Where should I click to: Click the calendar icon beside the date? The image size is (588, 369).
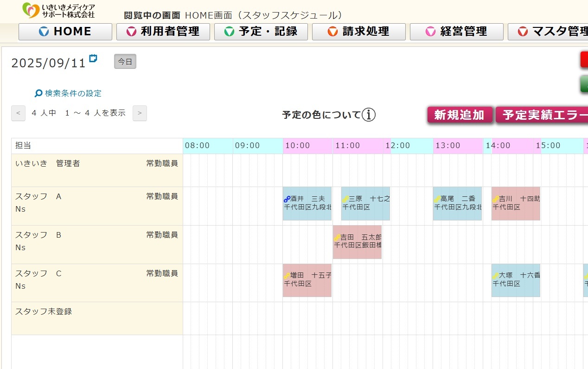[93, 58]
